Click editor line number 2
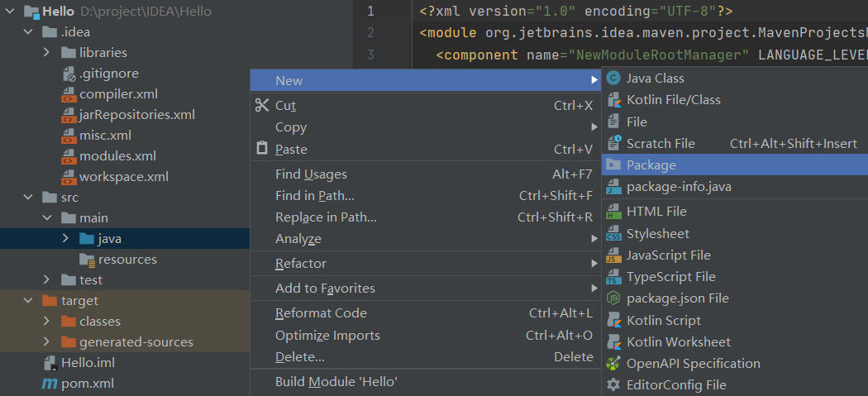This screenshot has width=868, height=396. coord(370,33)
